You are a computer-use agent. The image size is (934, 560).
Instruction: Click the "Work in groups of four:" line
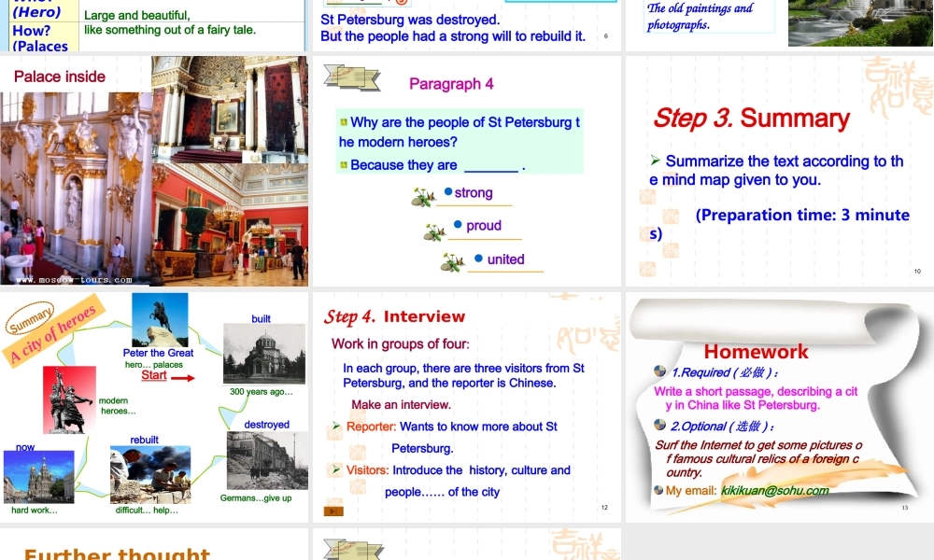(x=401, y=344)
